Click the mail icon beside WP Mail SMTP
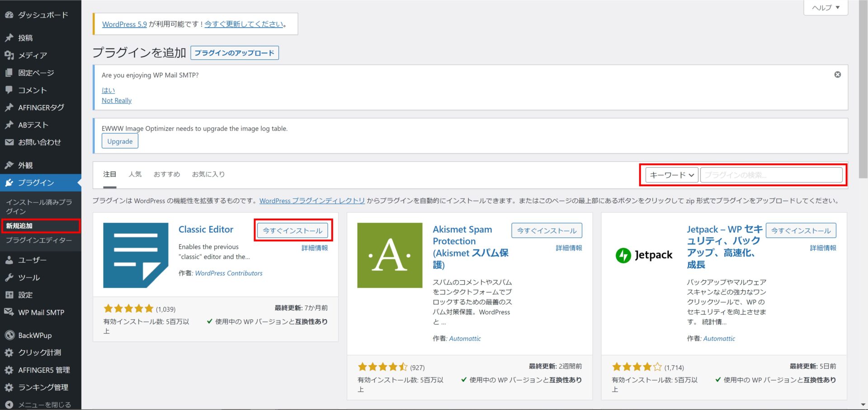Screen dimensions: 868x410 (x=9, y=312)
